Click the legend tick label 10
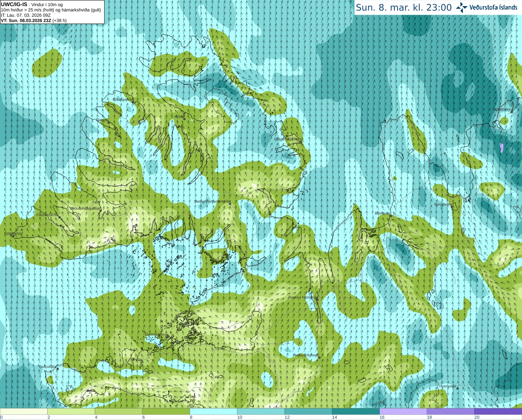This screenshot has height=420, width=522. (x=240, y=417)
